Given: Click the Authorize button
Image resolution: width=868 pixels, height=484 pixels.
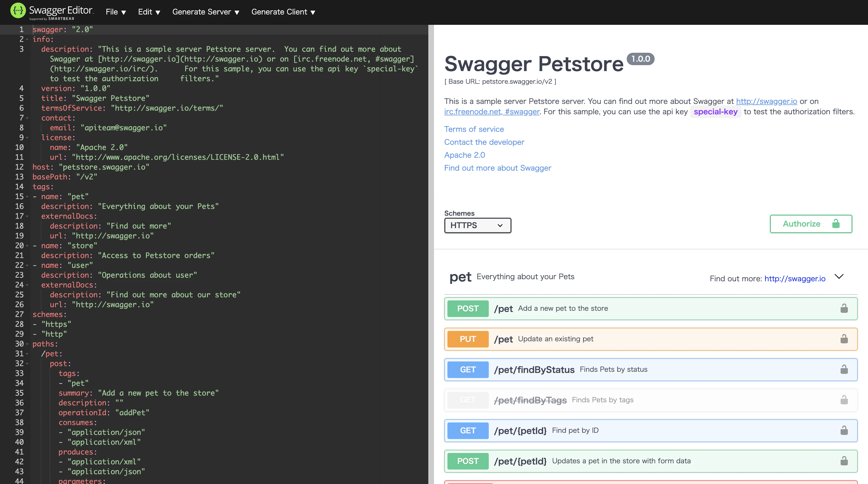Looking at the screenshot, I should point(811,224).
